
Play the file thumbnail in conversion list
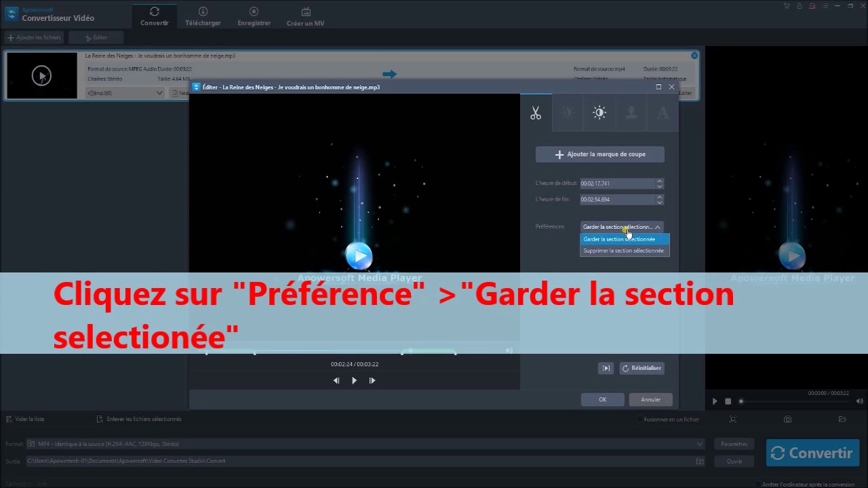(41, 76)
